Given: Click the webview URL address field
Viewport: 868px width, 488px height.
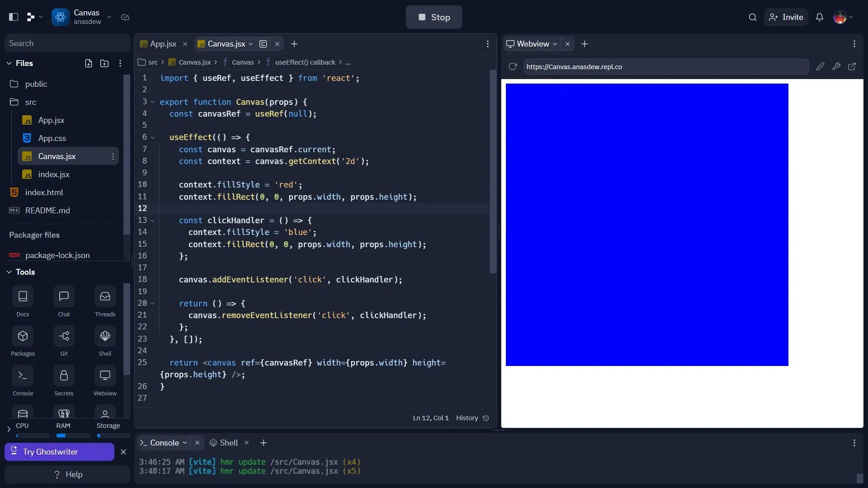Looking at the screenshot, I should pyautogui.click(x=665, y=66).
